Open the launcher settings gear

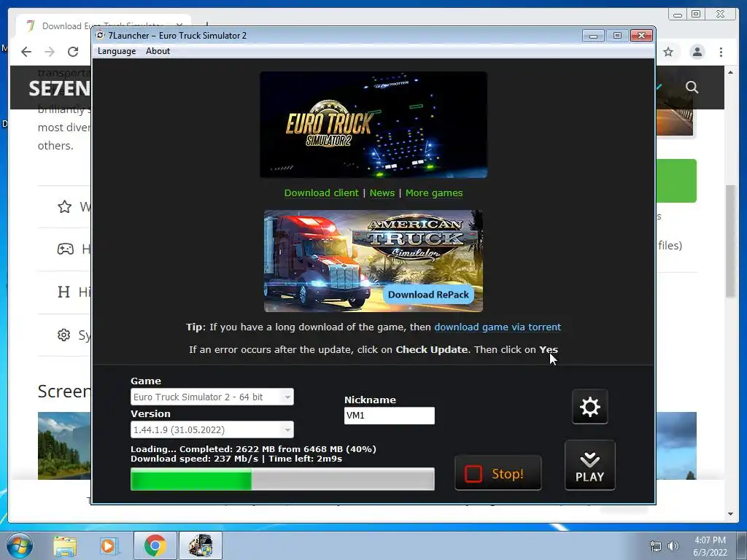tap(589, 407)
